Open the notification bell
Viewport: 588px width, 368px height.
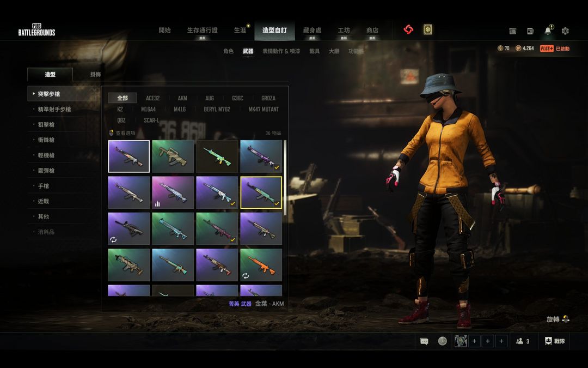click(548, 30)
